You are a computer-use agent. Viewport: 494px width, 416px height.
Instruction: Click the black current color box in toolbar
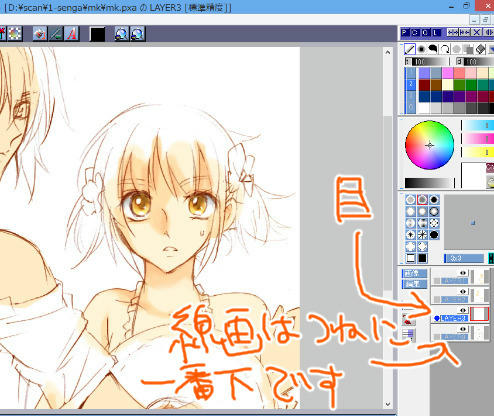point(98,34)
